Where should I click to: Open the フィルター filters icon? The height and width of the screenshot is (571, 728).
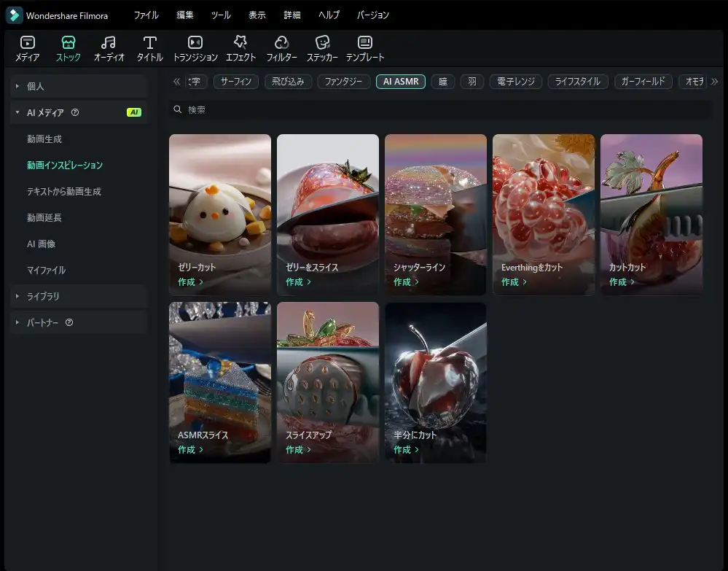[281, 42]
